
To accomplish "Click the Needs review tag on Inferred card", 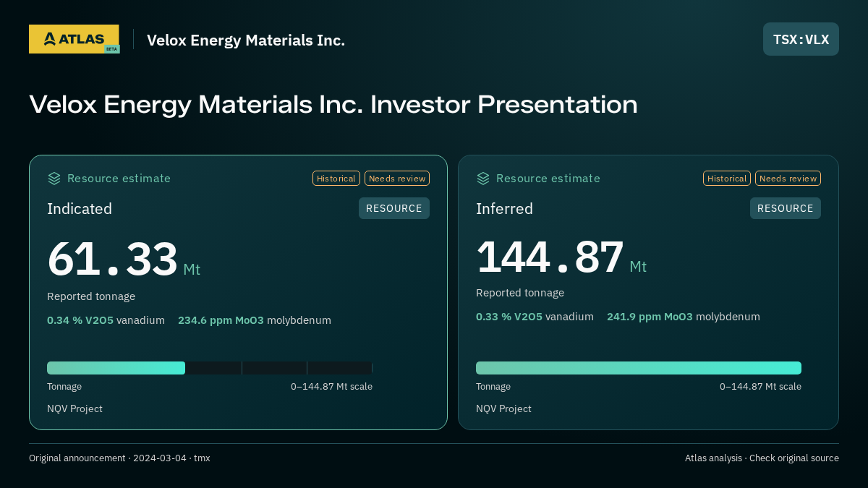I will [x=788, y=179].
